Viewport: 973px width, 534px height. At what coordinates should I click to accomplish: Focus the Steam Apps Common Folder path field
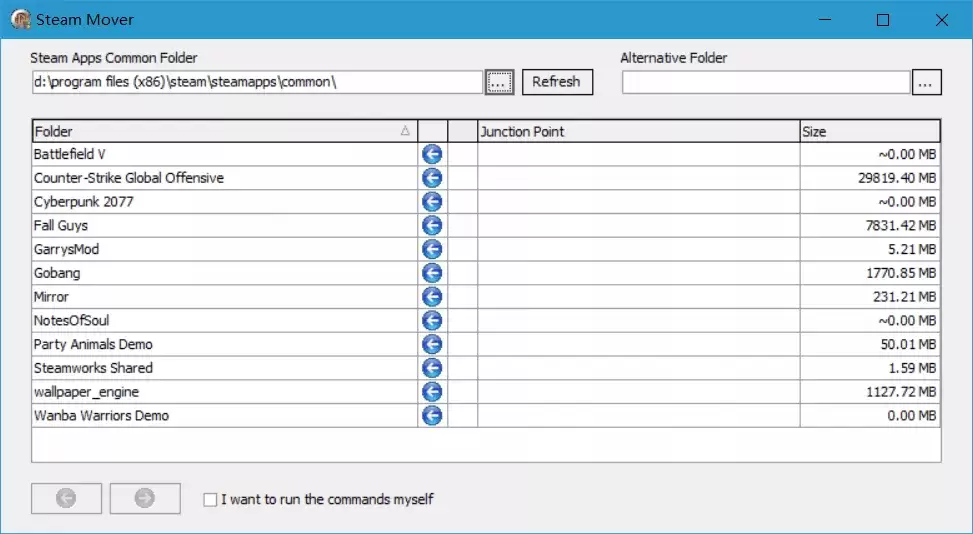pyautogui.click(x=258, y=82)
